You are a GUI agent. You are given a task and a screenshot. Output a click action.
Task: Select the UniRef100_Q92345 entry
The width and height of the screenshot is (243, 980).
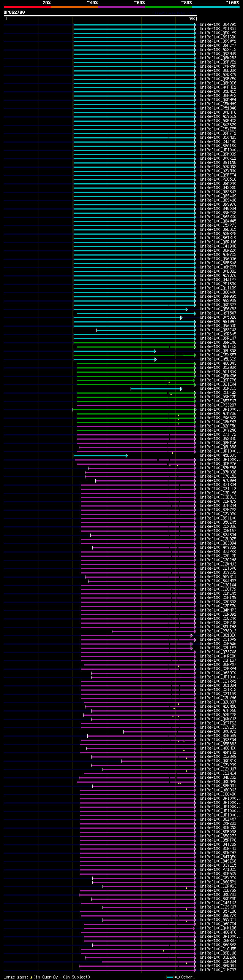click(x=218, y=439)
